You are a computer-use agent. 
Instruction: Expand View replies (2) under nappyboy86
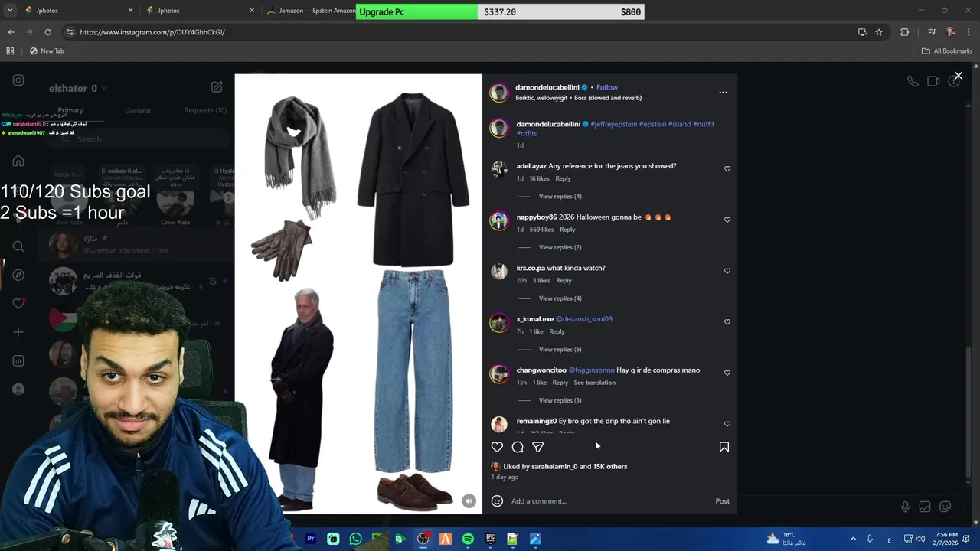pyautogui.click(x=560, y=247)
